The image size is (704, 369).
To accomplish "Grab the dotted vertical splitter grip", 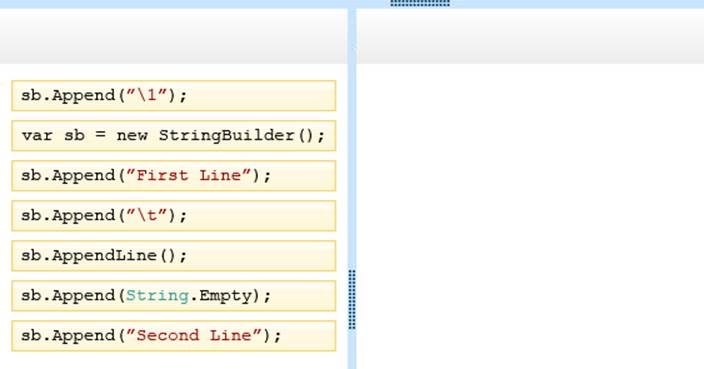I will point(352,299).
